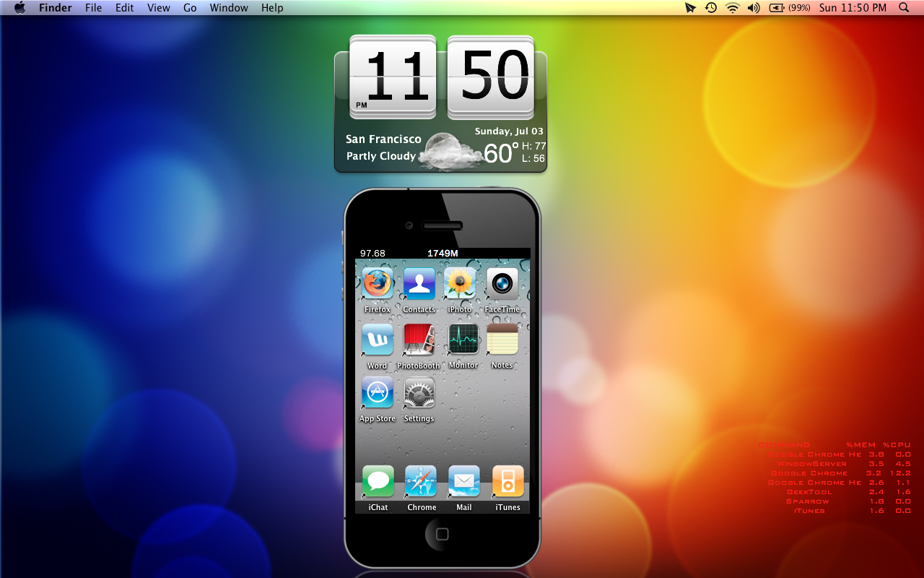
Task: Open the Notes notepad icon
Action: coord(502,340)
